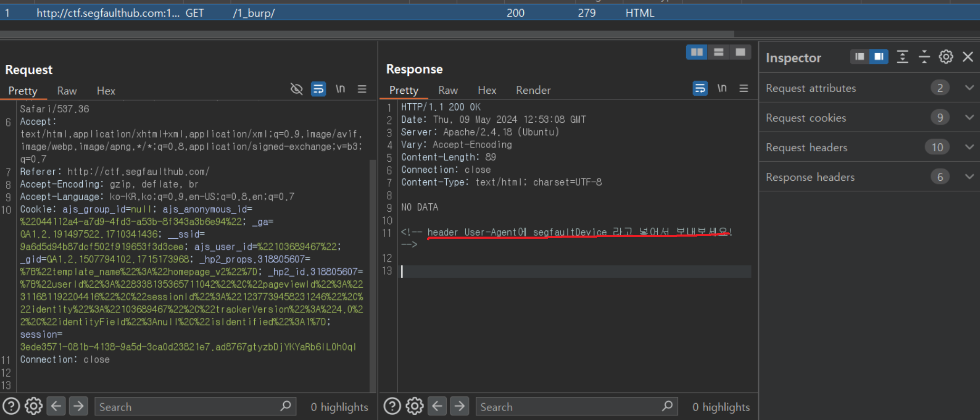Click 'Accept-Language' request header line
Viewport: 980px width, 420px height.
[157, 197]
